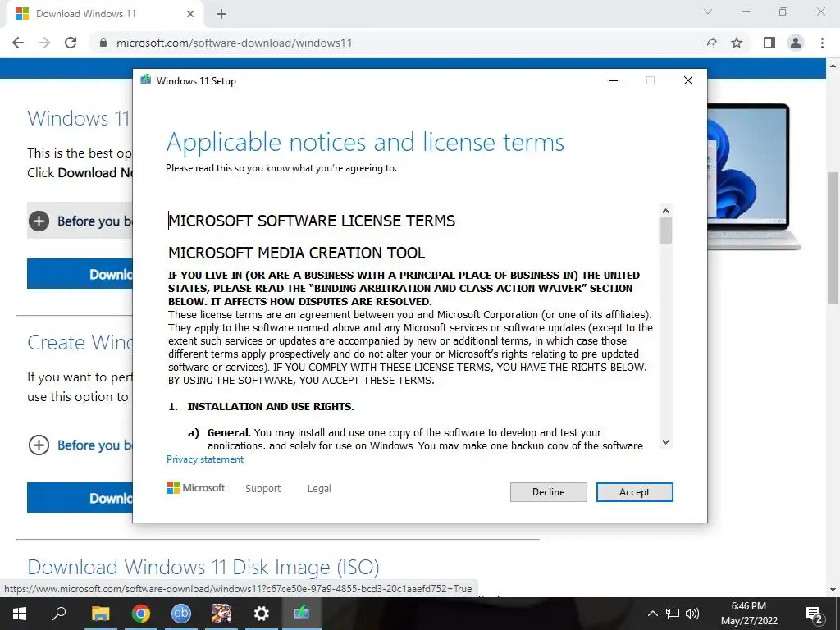Screen dimensions: 840x630
Task: Accept the license terms
Action: click(634, 492)
